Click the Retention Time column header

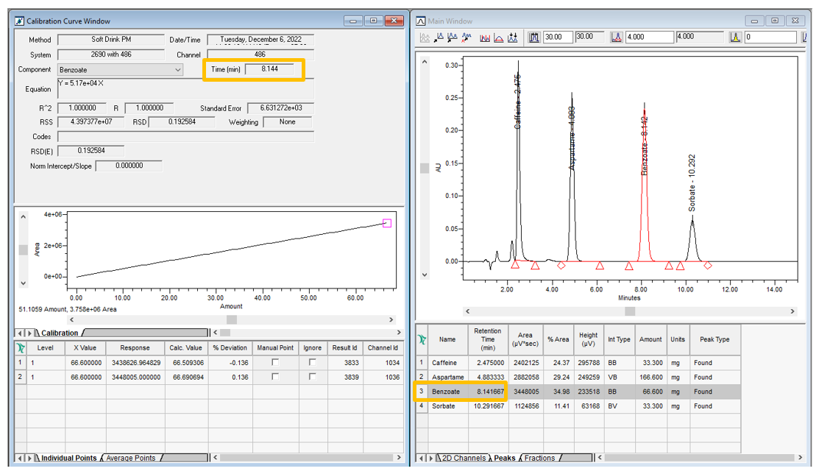point(487,339)
